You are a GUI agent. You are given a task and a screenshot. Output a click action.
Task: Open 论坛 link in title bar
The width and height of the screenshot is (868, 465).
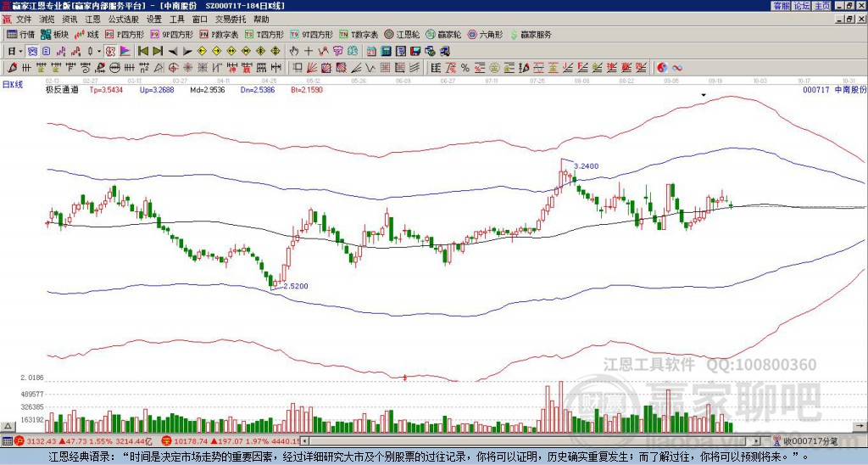pos(801,6)
